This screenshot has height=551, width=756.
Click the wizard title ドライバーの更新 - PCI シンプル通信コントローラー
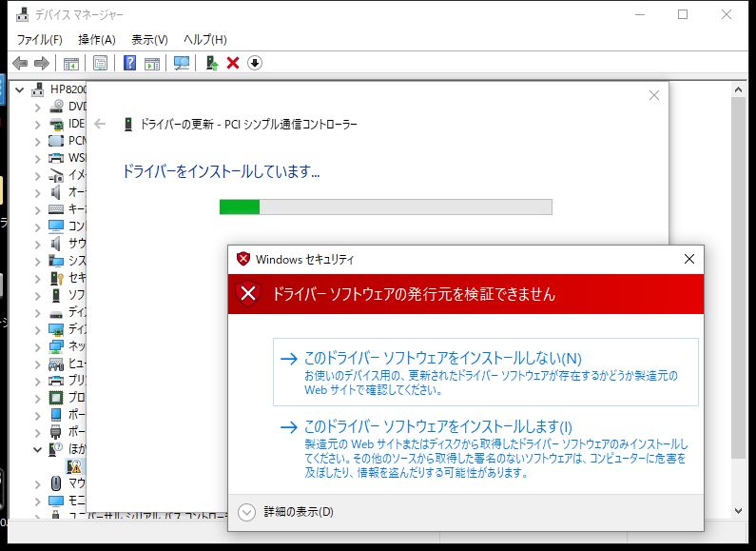click(248, 125)
